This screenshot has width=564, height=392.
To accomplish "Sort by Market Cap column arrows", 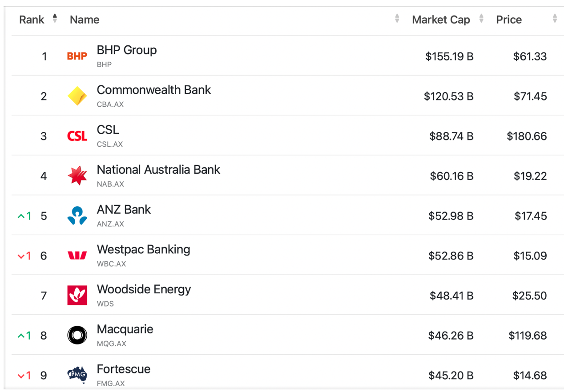I will point(481,19).
